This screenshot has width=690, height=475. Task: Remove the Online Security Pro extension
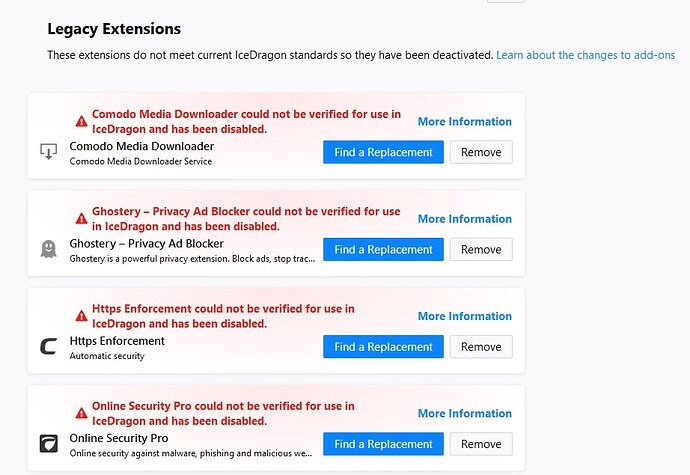(481, 444)
